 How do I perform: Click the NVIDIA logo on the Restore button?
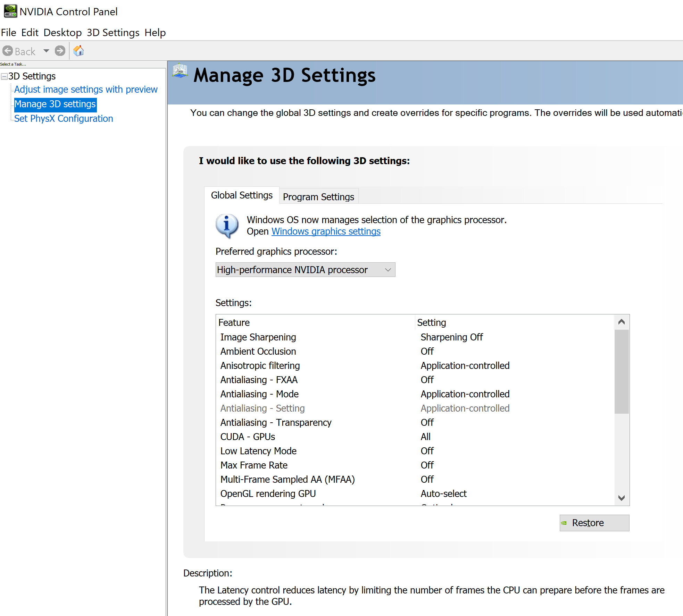tap(564, 523)
